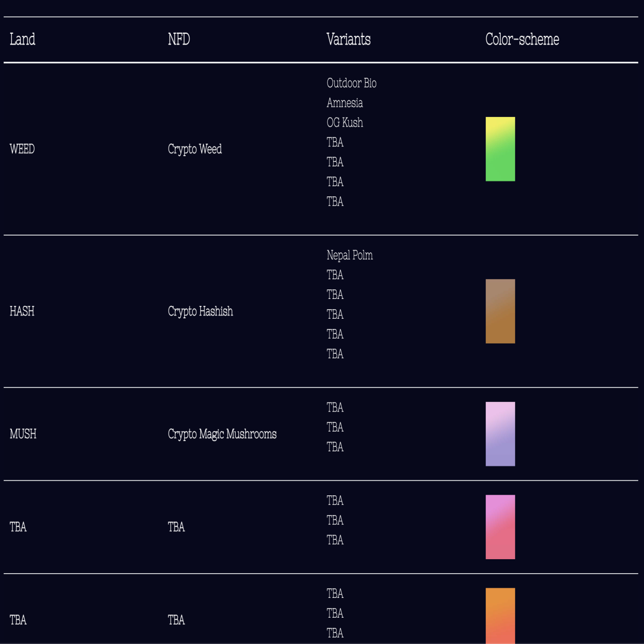Select the Crypto Hashish NFD entry
The image size is (644, 644).
pos(200,311)
